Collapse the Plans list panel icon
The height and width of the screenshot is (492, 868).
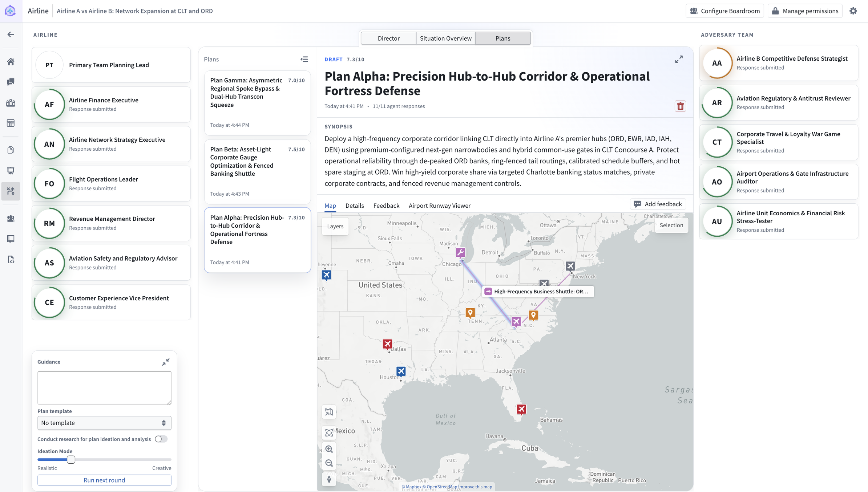point(304,59)
